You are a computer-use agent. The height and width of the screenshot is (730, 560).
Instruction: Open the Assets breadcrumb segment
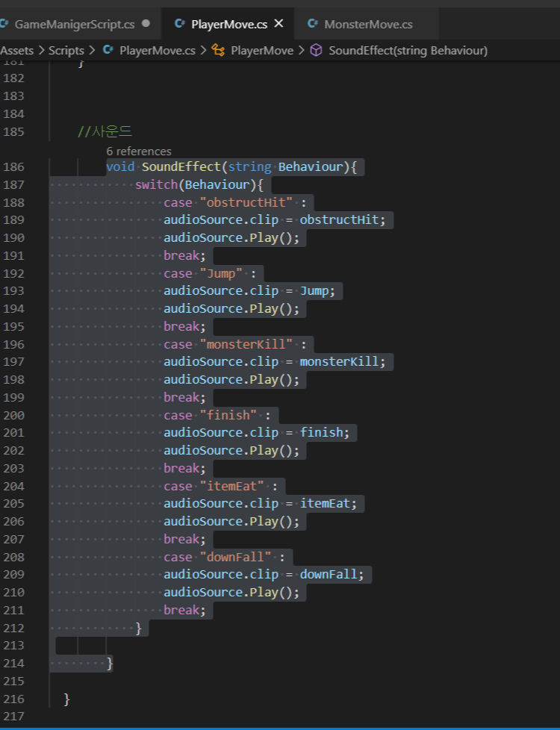point(17,50)
